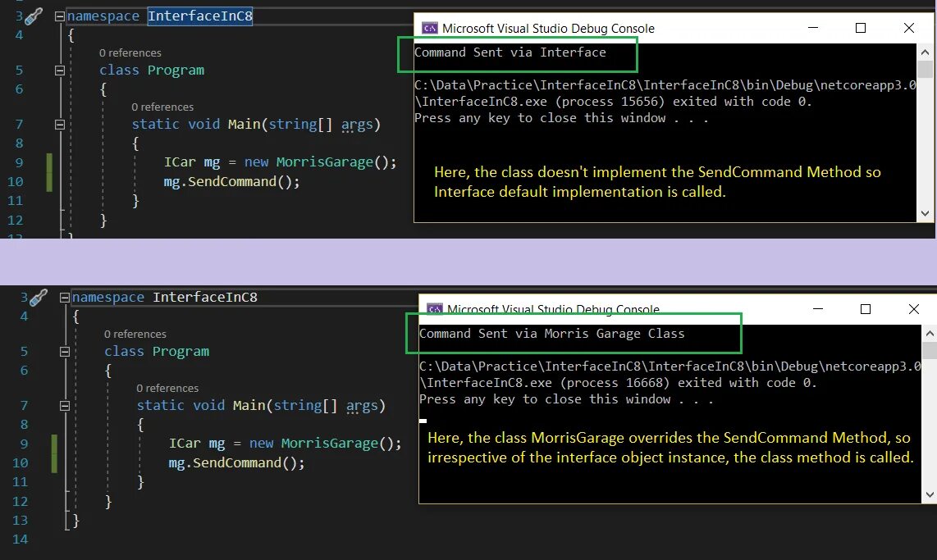Collapse the namespace block in top editor
937x560 pixels.
[x=60, y=16]
